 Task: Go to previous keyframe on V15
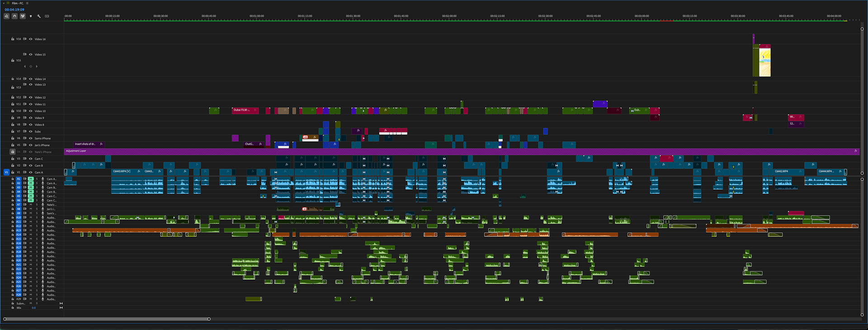click(x=25, y=67)
